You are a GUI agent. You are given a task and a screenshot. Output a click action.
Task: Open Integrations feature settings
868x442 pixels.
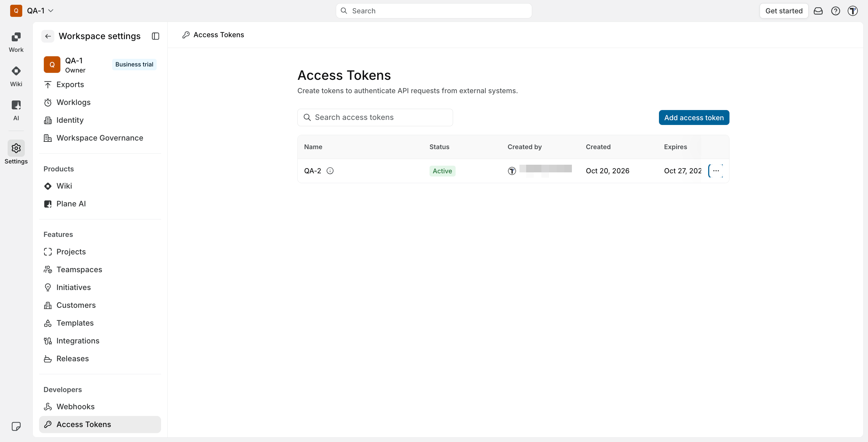(x=100, y=341)
